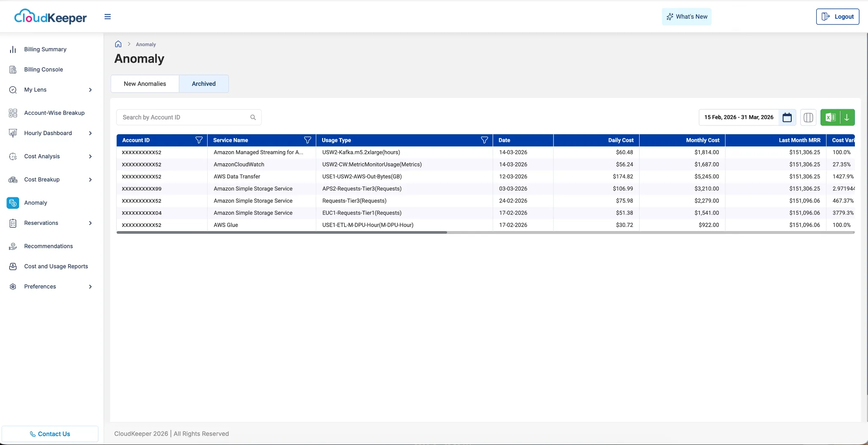Image resolution: width=868 pixels, height=445 pixels.
Task: Filter the Usage Type column
Action: coord(484,140)
